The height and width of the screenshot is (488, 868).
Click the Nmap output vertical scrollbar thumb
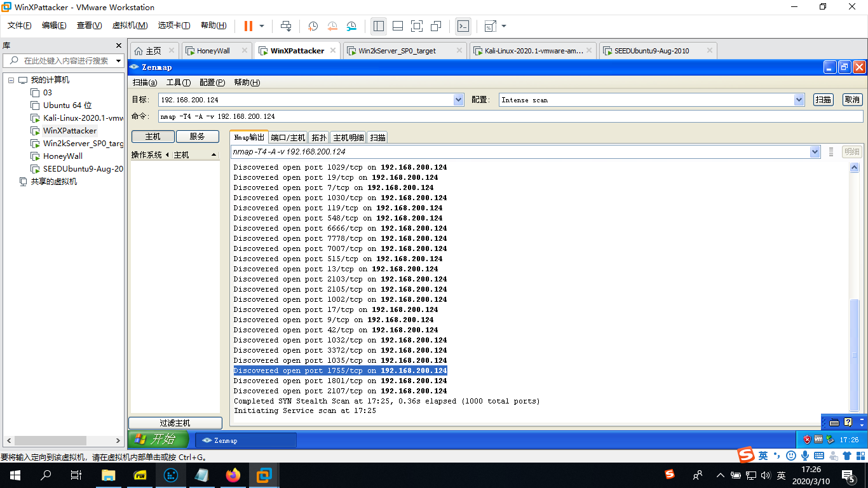pyautogui.click(x=855, y=356)
